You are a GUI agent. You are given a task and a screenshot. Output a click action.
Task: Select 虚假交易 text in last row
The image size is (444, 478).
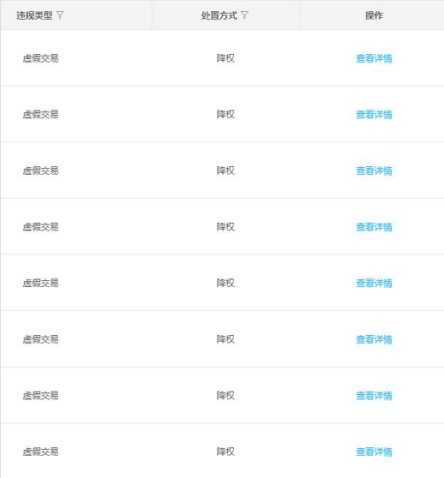40,452
